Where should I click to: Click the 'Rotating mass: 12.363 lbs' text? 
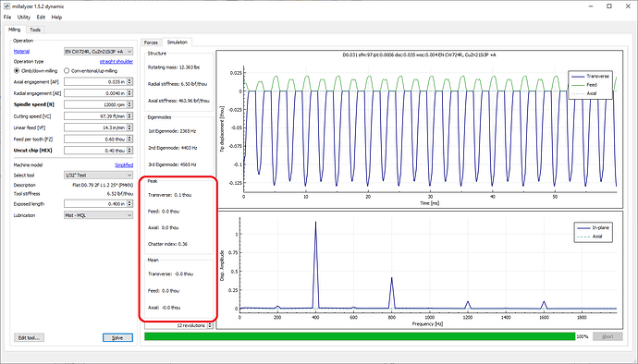click(174, 67)
